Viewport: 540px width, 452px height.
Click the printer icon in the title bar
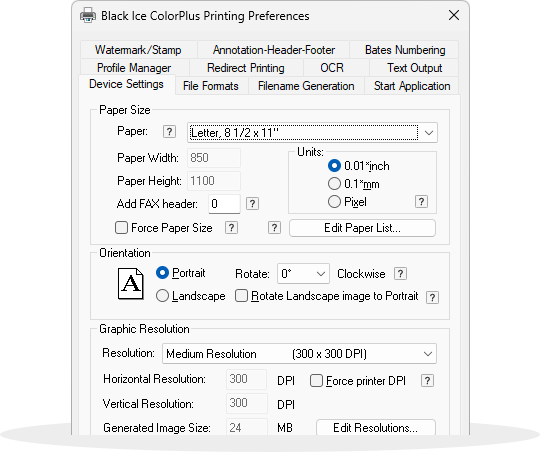point(88,16)
